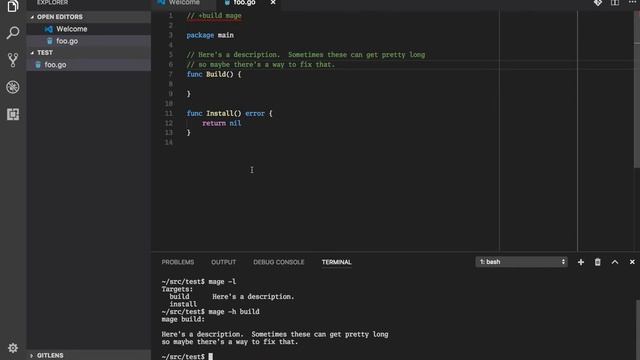Screen dimensions: 640x360
Task: Switch to the OUTPUT panel tab
Action: [223, 262]
